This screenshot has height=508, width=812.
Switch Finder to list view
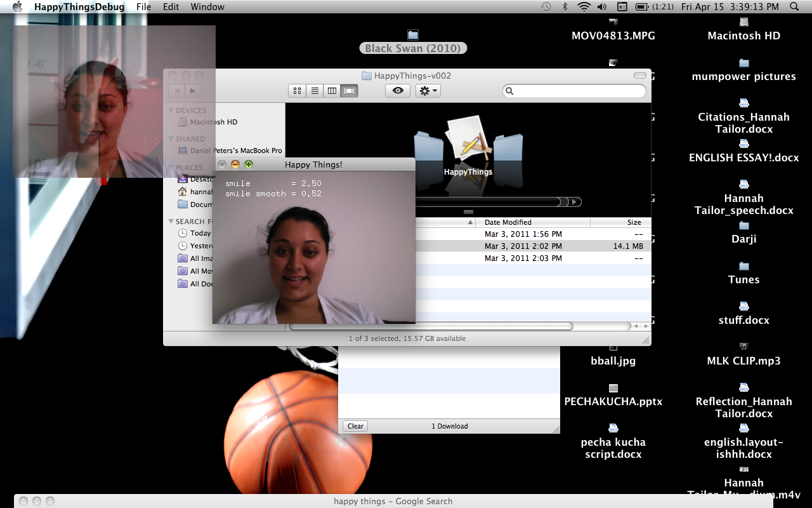tap(315, 91)
